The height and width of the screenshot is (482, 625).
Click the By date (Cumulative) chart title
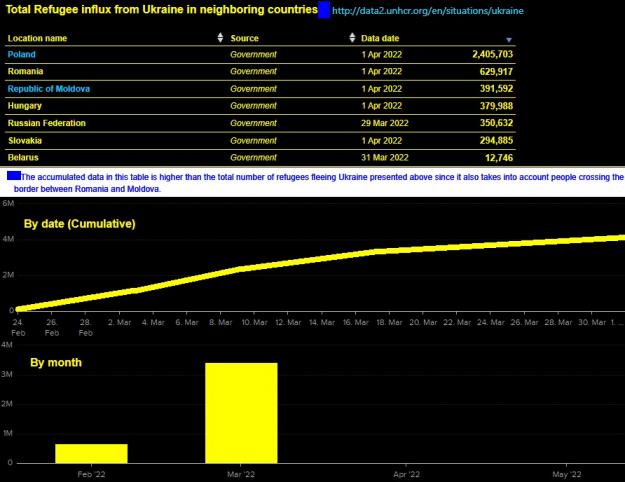tap(80, 224)
